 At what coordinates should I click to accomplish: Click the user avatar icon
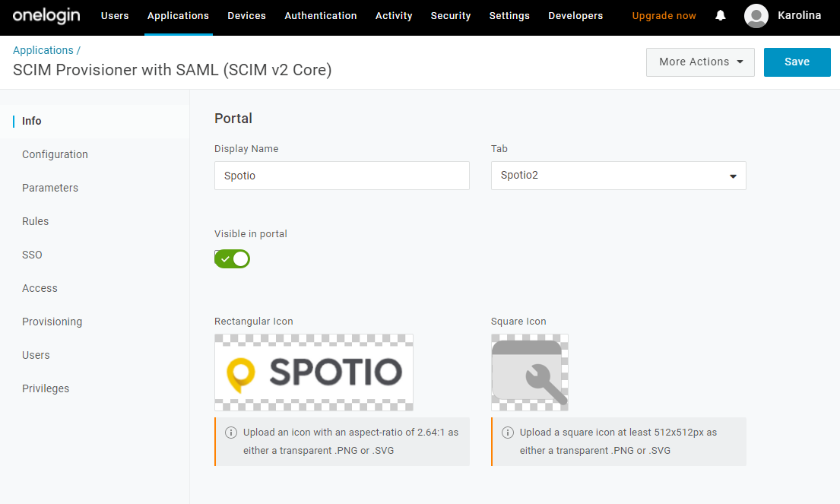coord(756,15)
